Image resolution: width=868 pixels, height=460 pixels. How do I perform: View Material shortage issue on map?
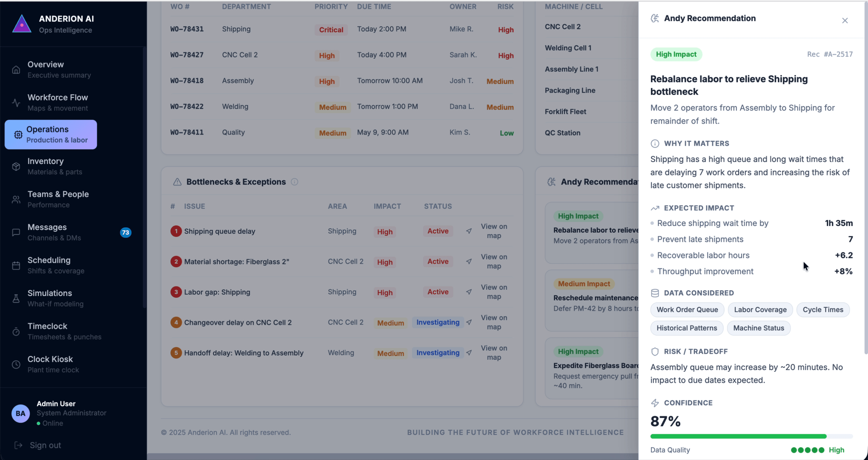click(x=494, y=262)
